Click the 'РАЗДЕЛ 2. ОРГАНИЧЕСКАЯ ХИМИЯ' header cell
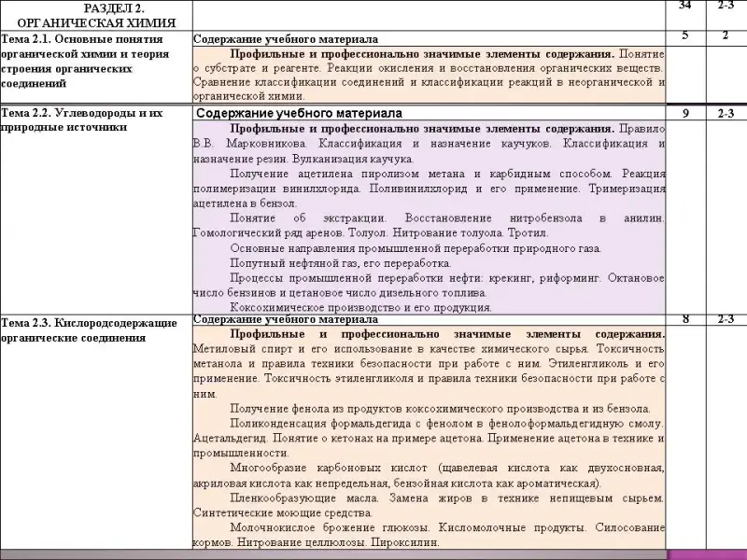The image size is (747, 560). (95, 14)
